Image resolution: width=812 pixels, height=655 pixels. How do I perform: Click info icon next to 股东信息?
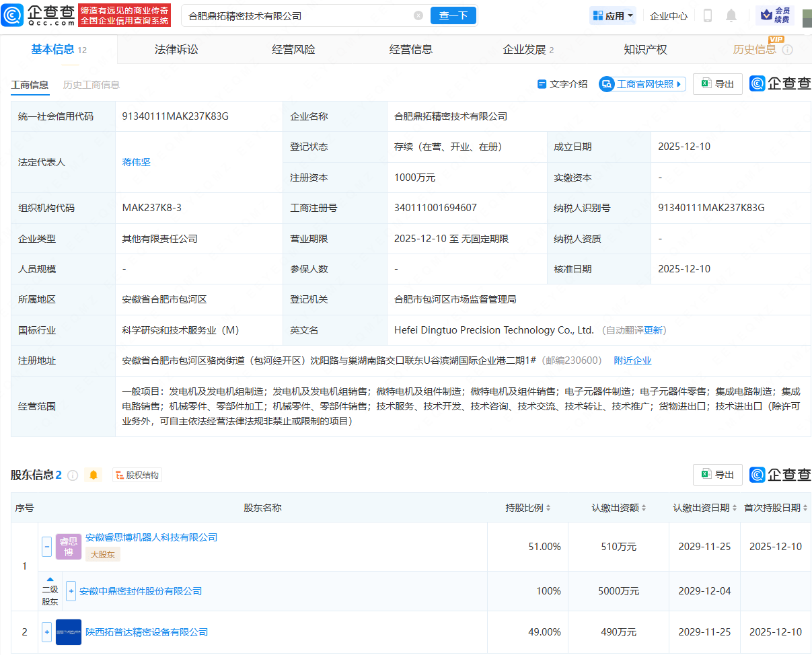point(73,475)
